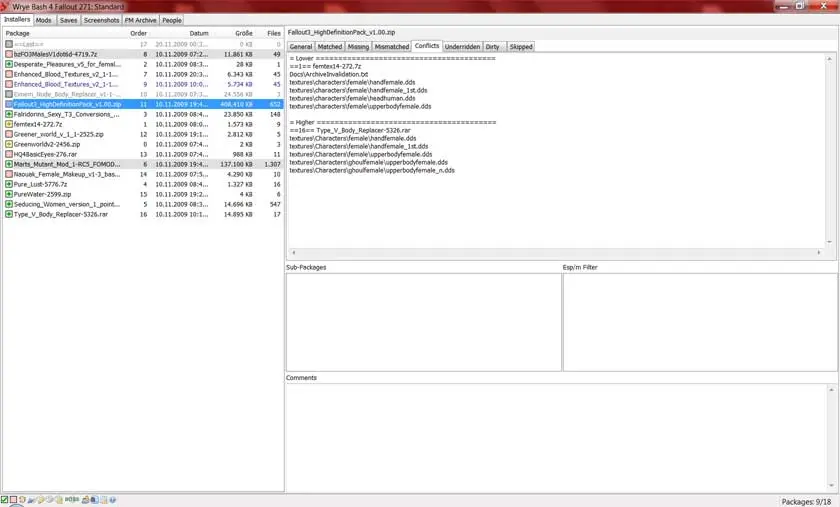Click the headhuman.dds texture line
The width and height of the screenshot is (840, 507).
pos(352,99)
